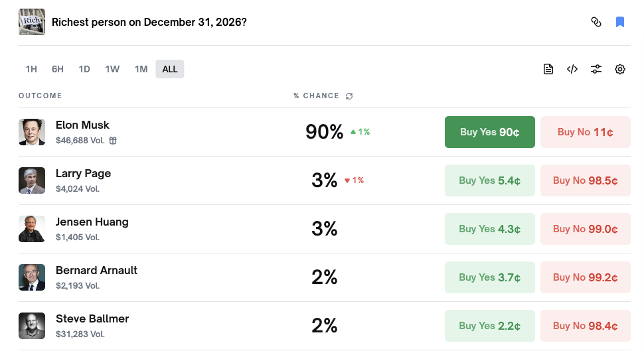Choose the 1M time range
The height and width of the screenshot is (351, 644).
click(x=141, y=69)
